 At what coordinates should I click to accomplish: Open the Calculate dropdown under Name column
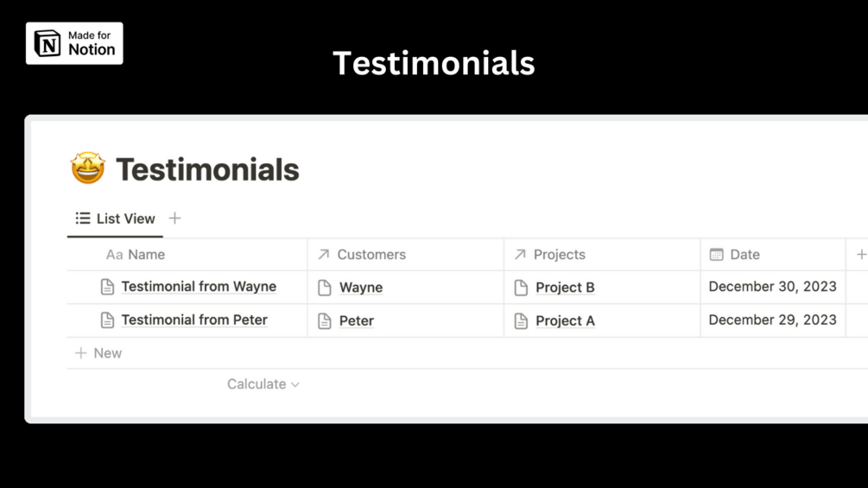pyautogui.click(x=263, y=384)
